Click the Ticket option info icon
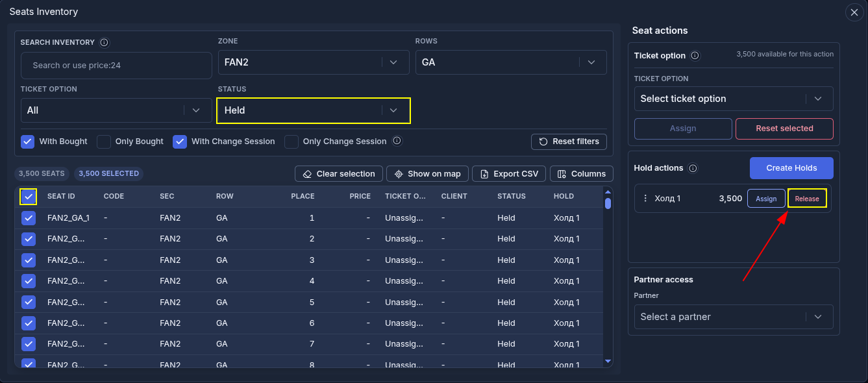The height and width of the screenshot is (383, 868). pos(695,56)
